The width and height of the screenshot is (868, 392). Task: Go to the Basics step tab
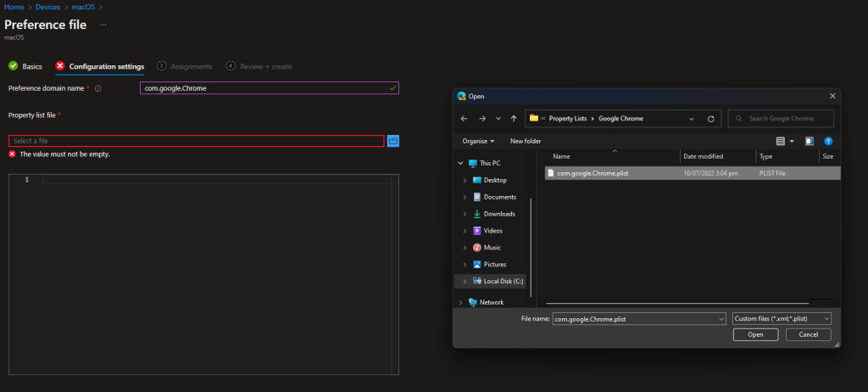coord(25,66)
